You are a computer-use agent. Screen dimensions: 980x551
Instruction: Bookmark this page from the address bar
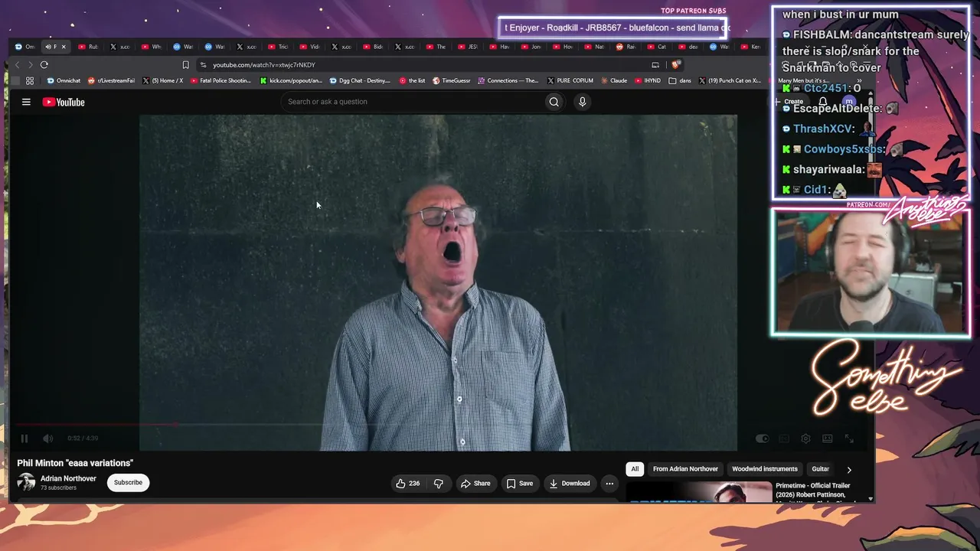(185, 65)
